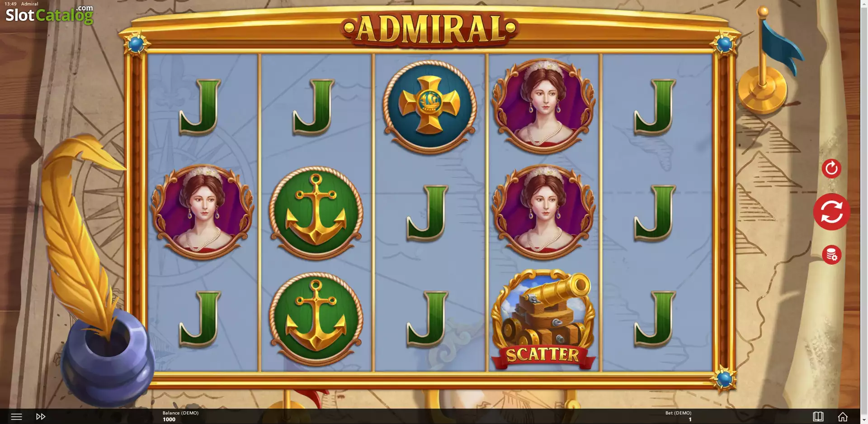
Task: Click the top lady portrait on reel four
Action: (543, 106)
